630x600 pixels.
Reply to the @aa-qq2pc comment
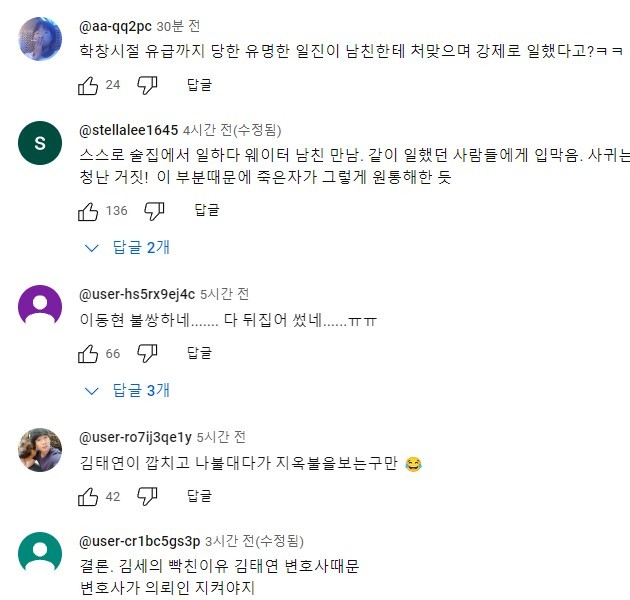click(x=199, y=85)
